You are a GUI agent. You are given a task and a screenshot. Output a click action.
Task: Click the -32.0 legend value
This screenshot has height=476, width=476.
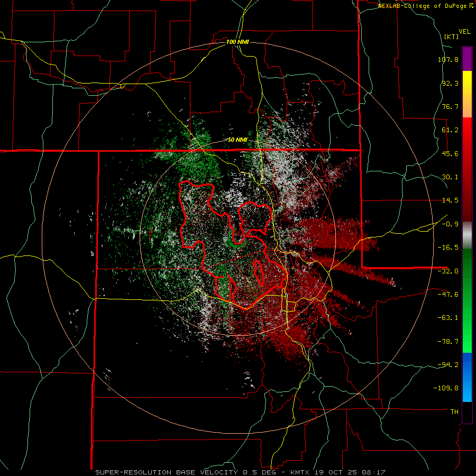(448, 271)
